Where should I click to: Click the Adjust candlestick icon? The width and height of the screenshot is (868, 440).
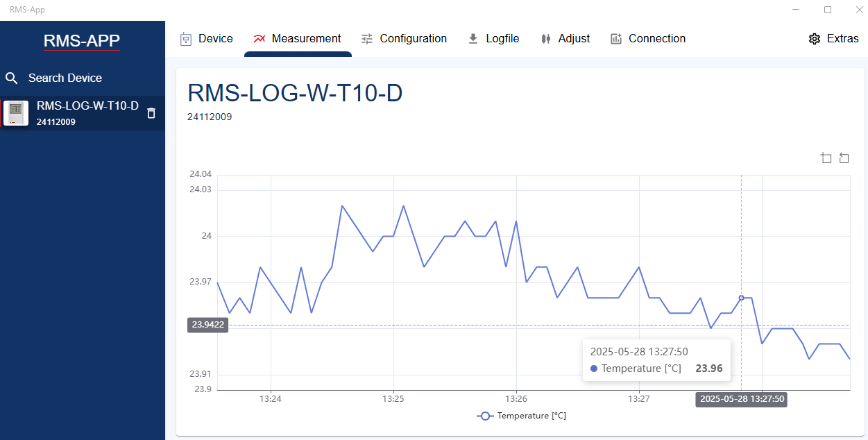point(545,39)
